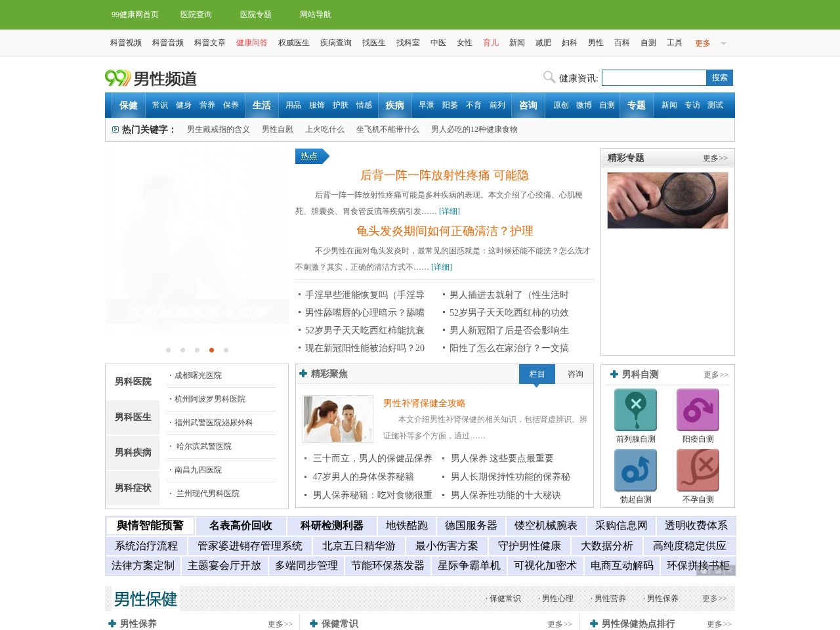The width and height of the screenshot is (840, 630).
Task: Open the 龟头发炎期间如何正确清洁 headline
Action: tap(445, 231)
